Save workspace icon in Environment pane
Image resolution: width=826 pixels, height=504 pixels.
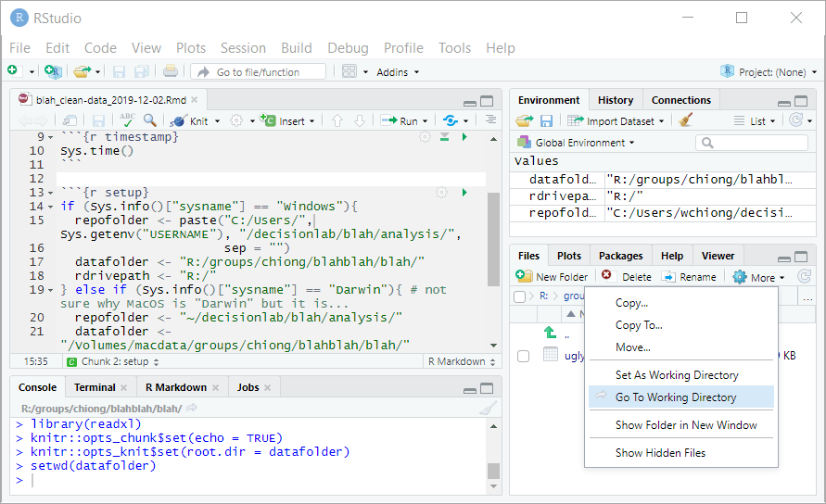546,121
